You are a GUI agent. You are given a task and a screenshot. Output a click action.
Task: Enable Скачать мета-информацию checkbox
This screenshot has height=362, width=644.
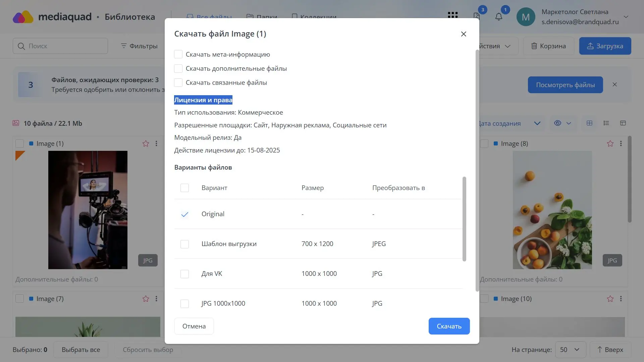click(178, 54)
